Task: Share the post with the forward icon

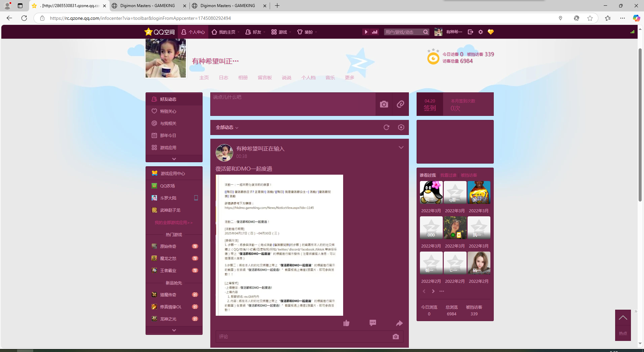Action: (x=399, y=323)
